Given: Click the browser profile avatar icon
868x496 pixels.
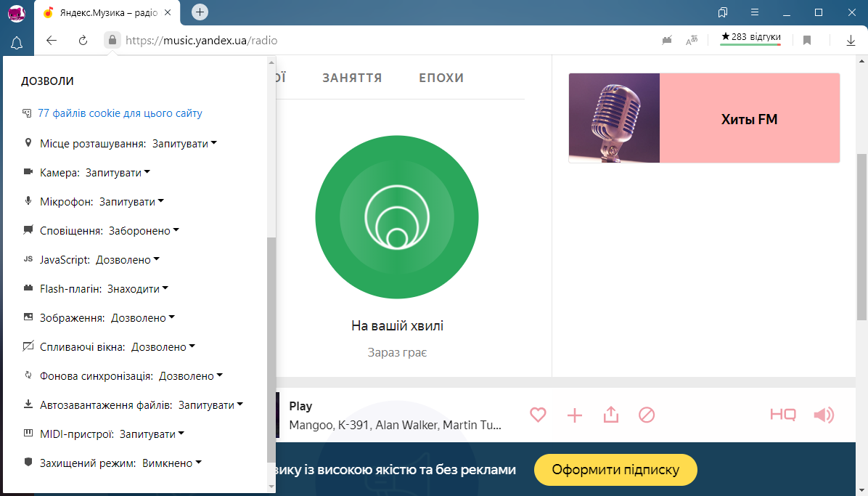Looking at the screenshot, I should 17,13.
